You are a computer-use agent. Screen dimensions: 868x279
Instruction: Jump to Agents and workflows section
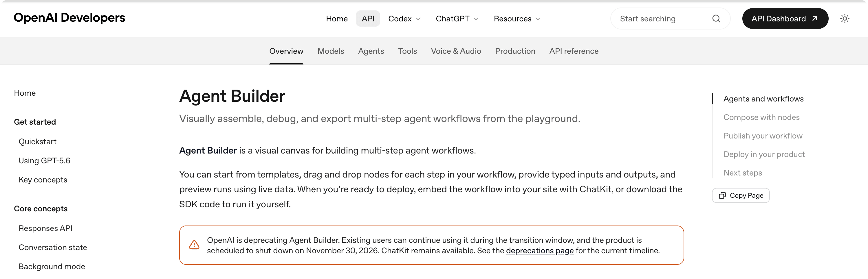[763, 99]
